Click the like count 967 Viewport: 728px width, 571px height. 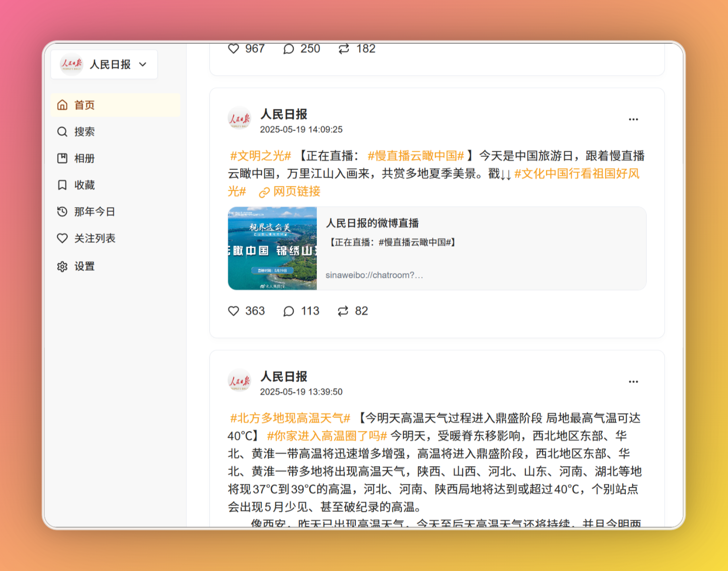coord(255,49)
